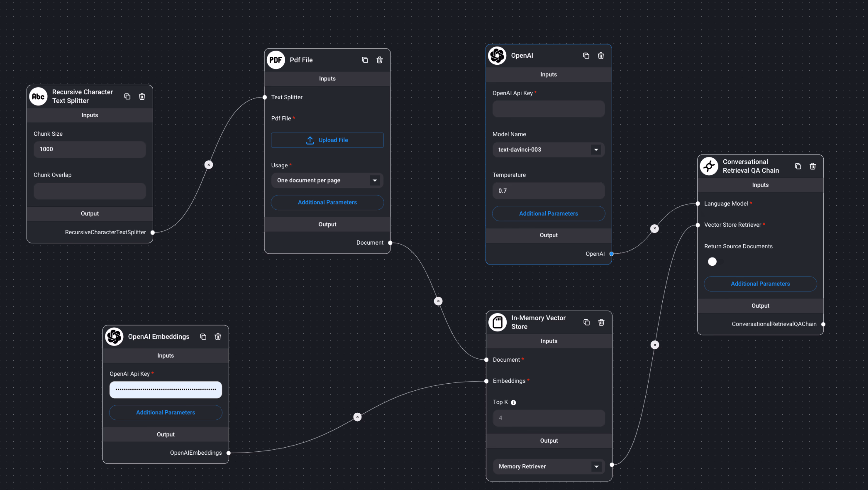
Task: Open the Memory Retriever output dropdown
Action: point(596,466)
